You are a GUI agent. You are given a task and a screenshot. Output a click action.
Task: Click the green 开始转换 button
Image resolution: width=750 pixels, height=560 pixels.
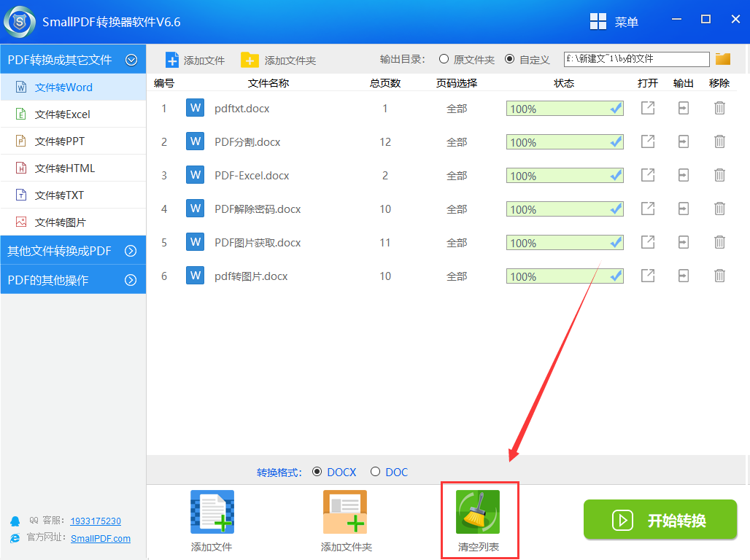(x=660, y=520)
